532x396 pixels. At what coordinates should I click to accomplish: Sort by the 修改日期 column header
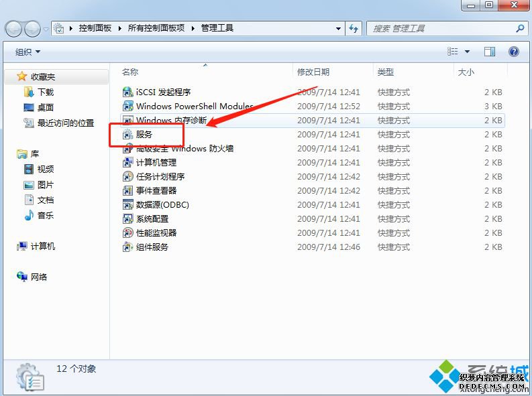pyautogui.click(x=313, y=72)
